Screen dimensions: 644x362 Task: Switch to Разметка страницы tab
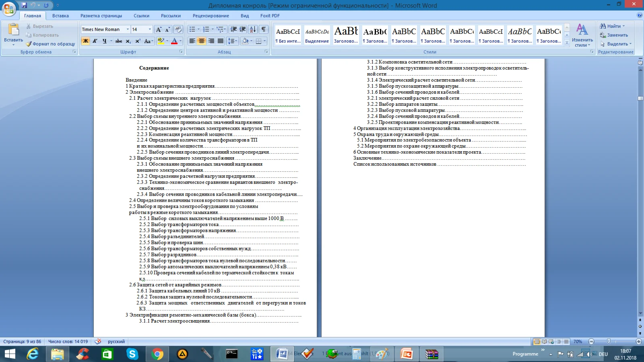coord(101,16)
